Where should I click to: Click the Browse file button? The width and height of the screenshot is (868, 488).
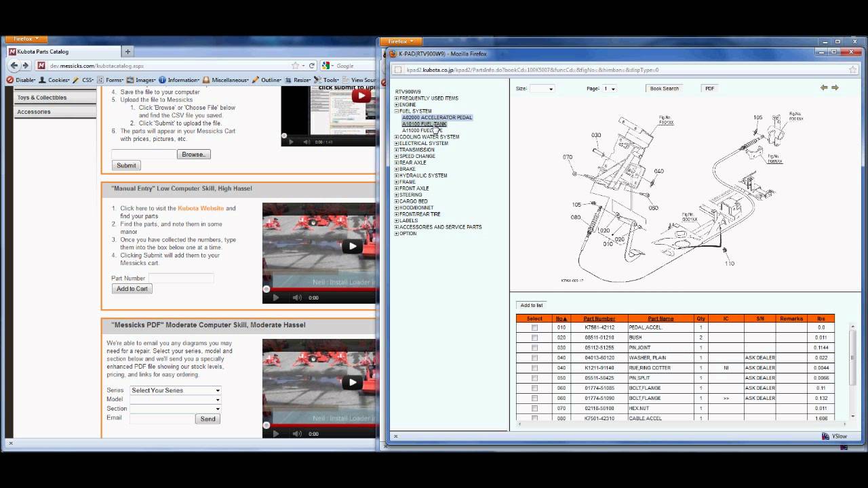point(194,155)
